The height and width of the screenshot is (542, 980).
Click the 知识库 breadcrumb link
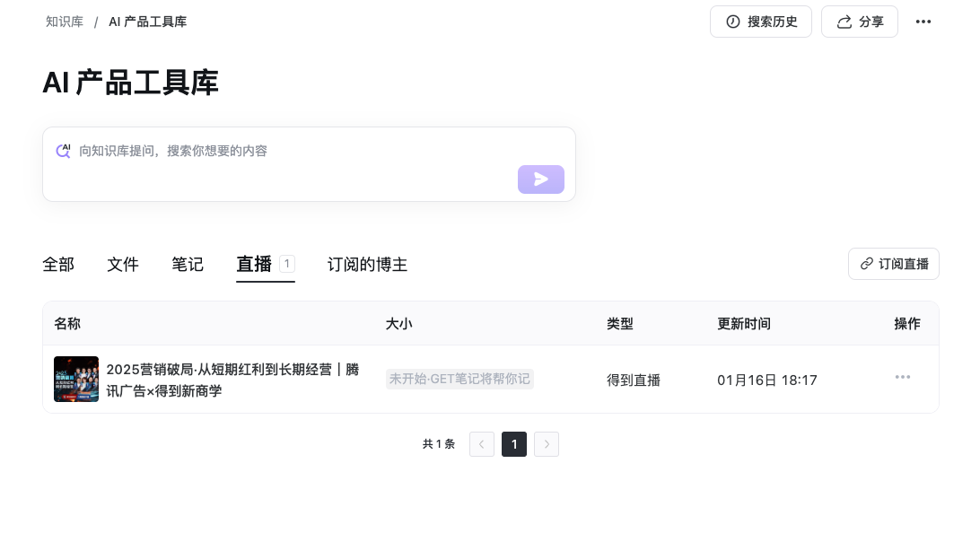pyautogui.click(x=65, y=22)
